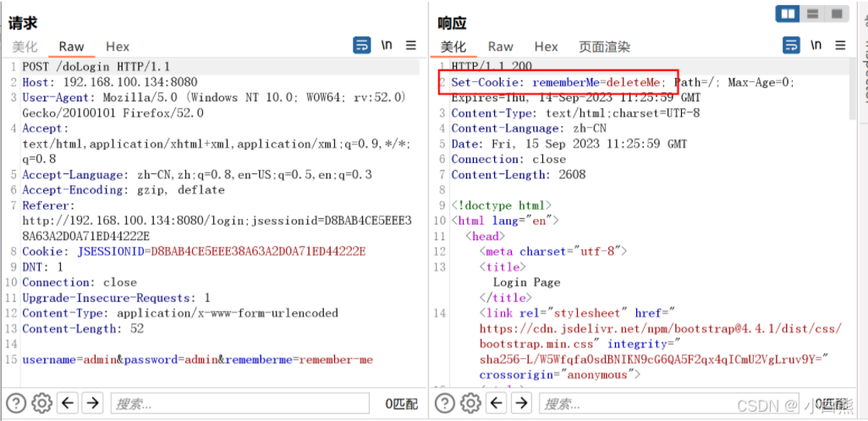The image size is (868, 421).
Task: Focus the response search field
Action: pos(668,403)
